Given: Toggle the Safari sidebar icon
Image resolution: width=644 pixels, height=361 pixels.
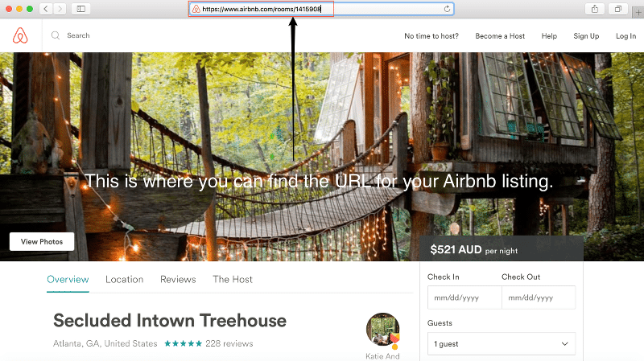Looking at the screenshot, I should pos(81,9).
